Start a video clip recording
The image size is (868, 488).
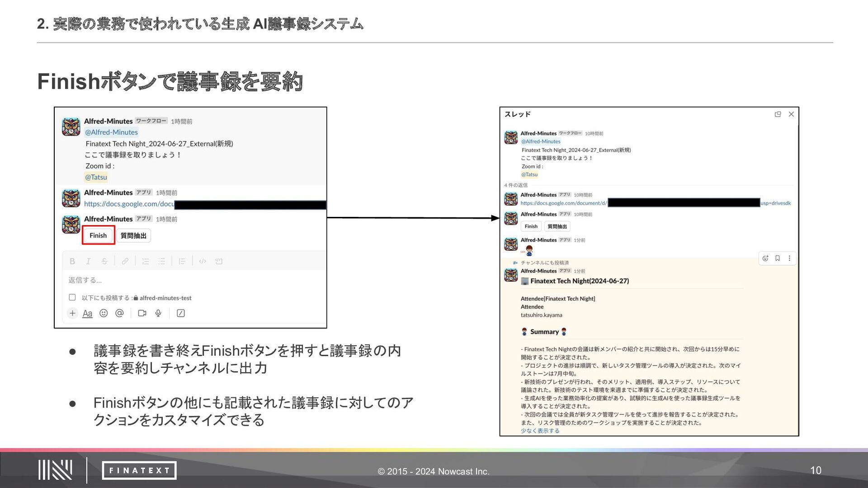tap(142, 313)
